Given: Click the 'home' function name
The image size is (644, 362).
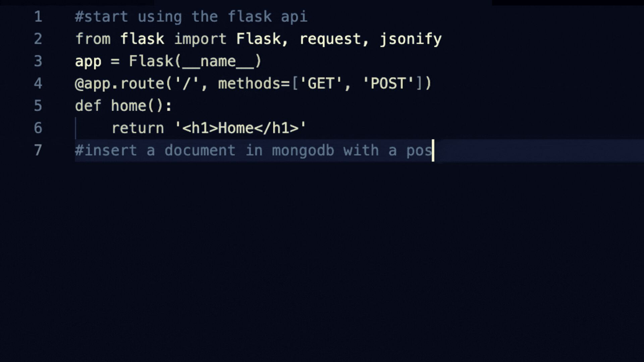Looking at the screenshot, I should 129,106.
